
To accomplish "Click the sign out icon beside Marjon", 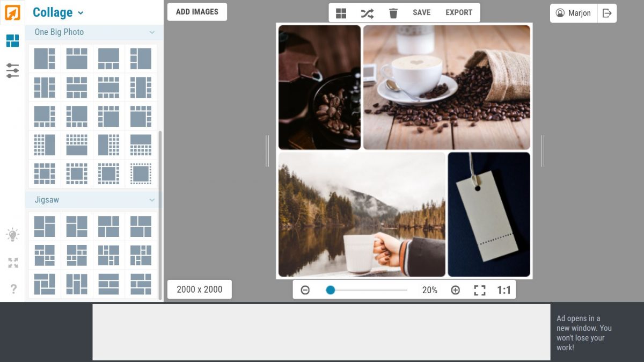I will coord(607,13).
